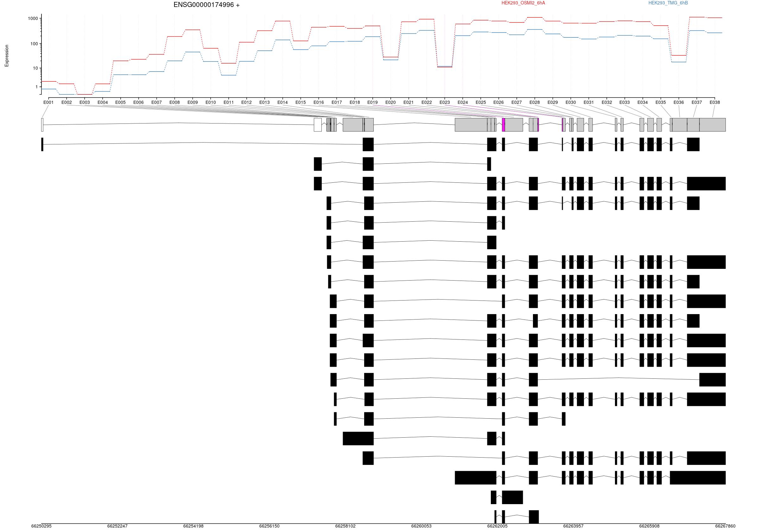Click exon label E014
The image size is (760, 532).
(x=283, y=102)
